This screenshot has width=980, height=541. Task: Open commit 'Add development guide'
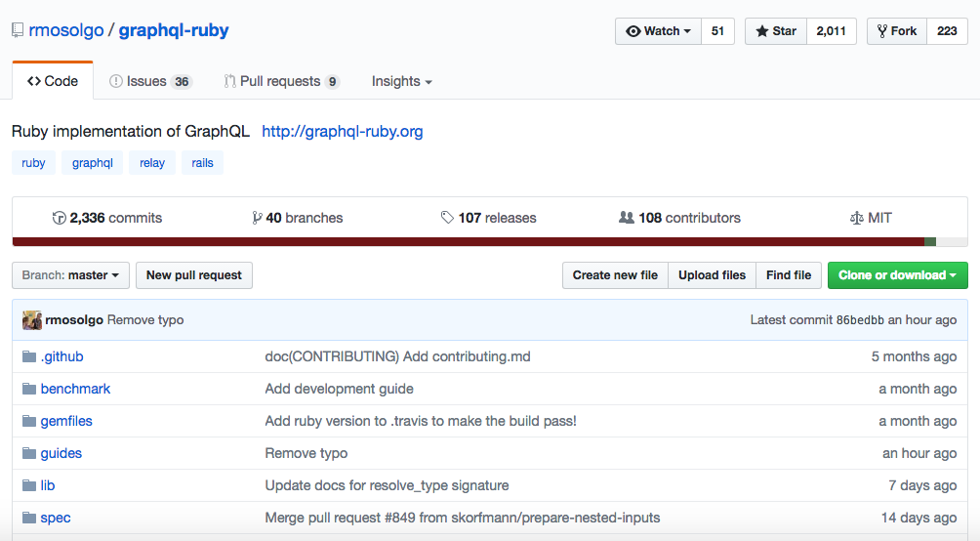[x=340, y=389]
